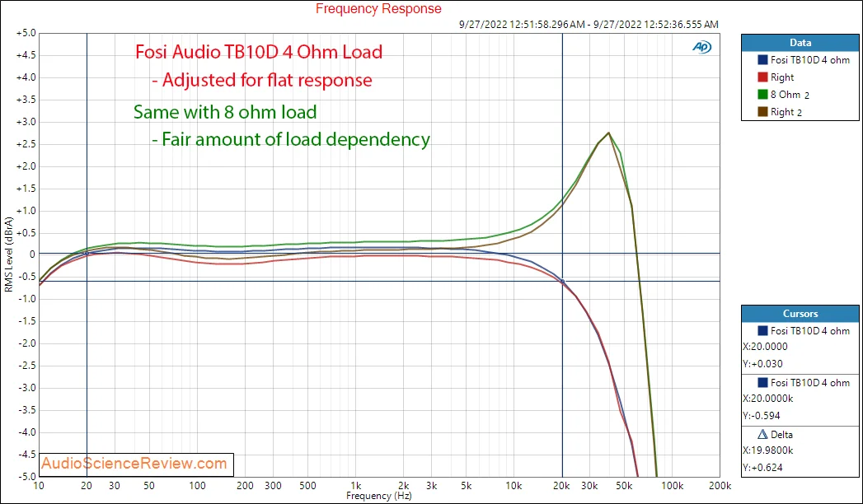The image size is (863, 504).
Task: Click the measurement timestamp above the graph
Action: (589, 24)
